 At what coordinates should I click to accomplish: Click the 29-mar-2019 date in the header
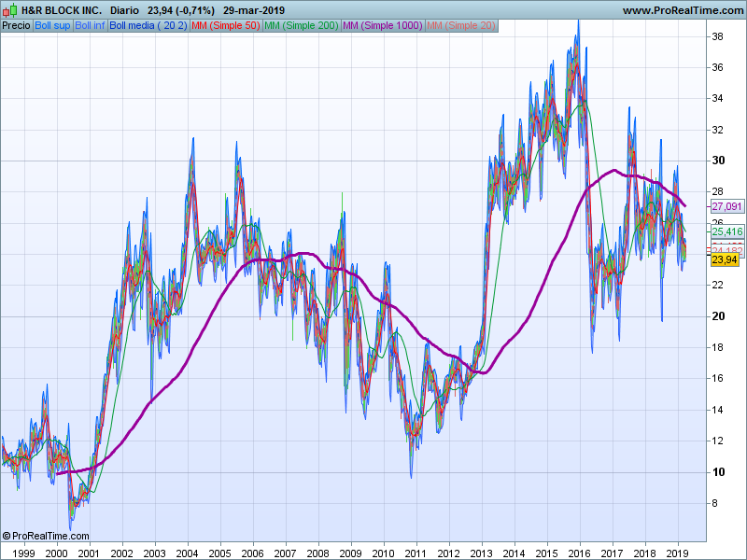pos(254,10)
